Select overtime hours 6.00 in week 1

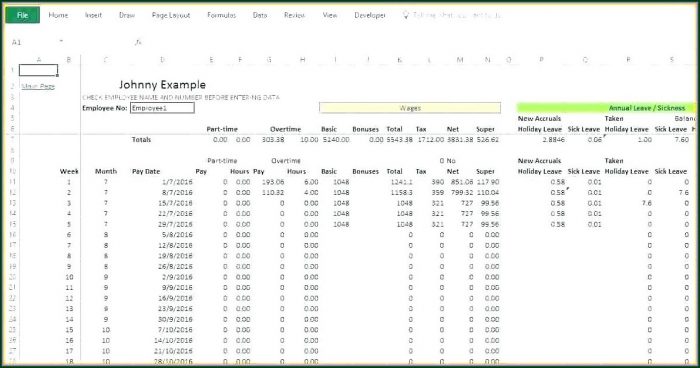click(x=311, y=182)
